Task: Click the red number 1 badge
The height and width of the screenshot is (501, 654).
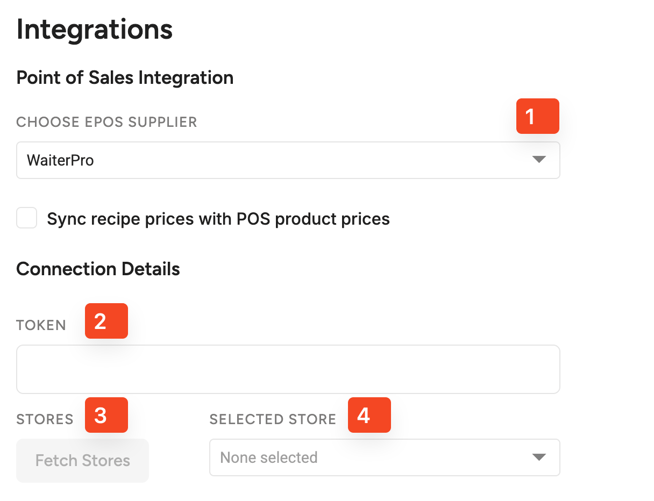Action: (x=537, y=117)
